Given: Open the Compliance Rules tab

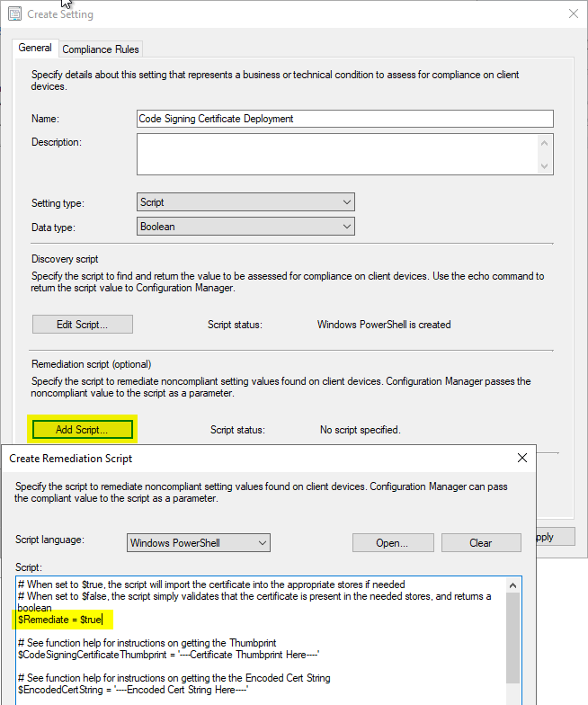Looking at the screenshot, I should click(101, 49).
